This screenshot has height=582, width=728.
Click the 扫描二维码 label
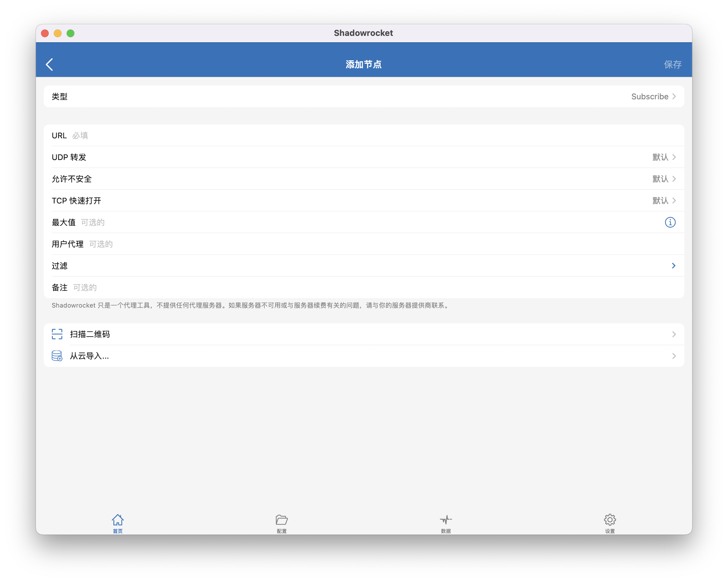[90, 334]
